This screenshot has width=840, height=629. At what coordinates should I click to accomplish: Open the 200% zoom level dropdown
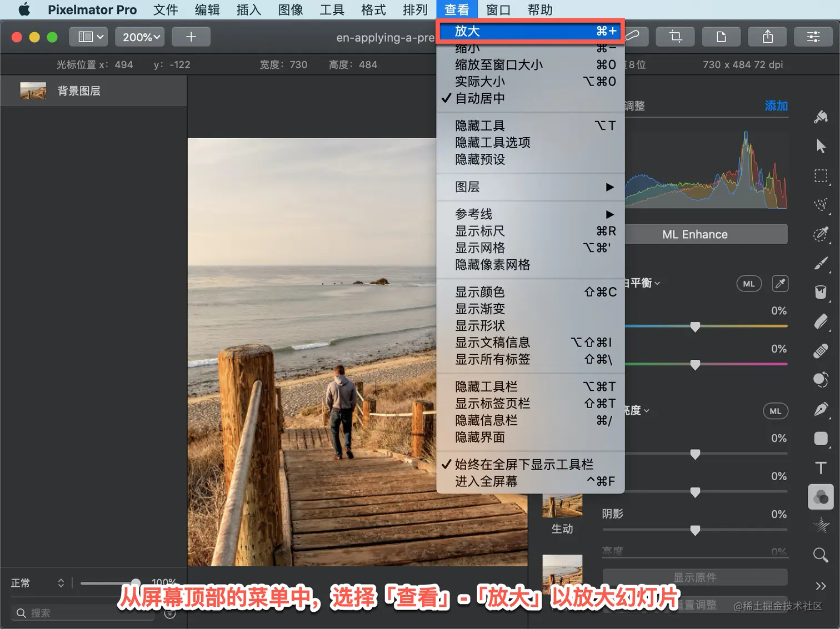pos(140,37)
